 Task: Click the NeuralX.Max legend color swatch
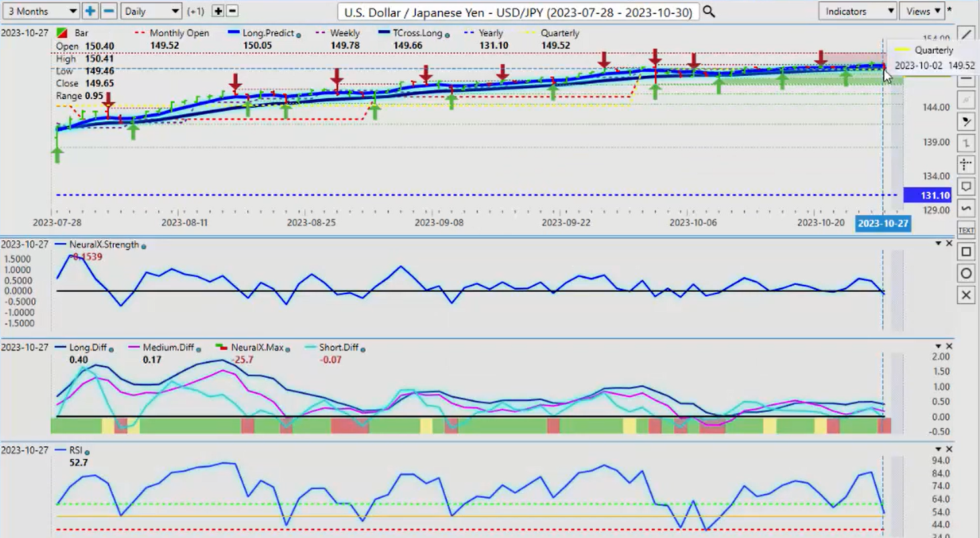point(222,348)
